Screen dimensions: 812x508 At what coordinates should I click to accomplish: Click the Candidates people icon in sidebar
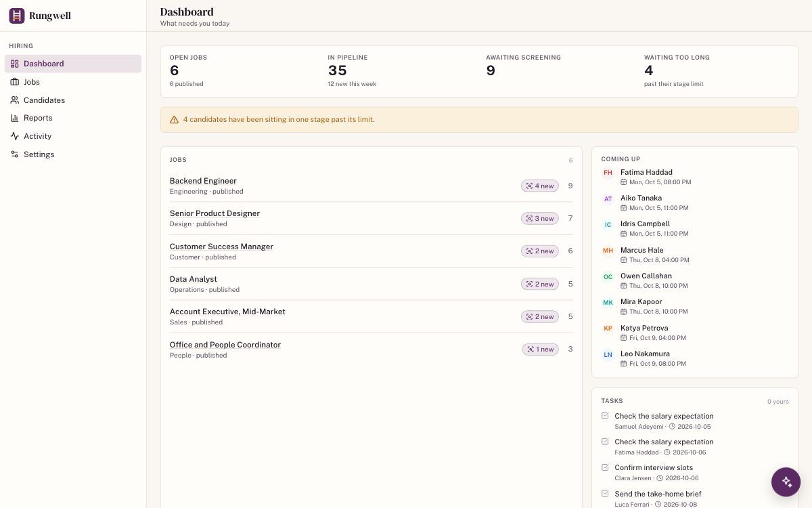tap(15, 100)
